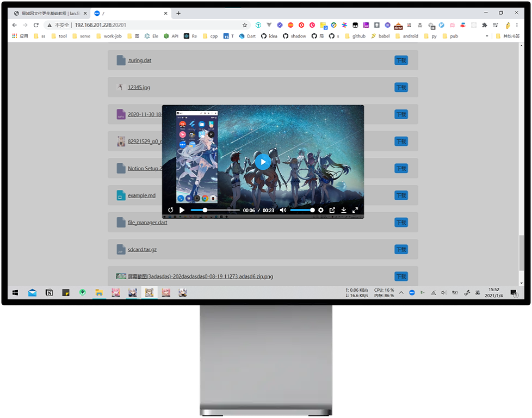
Task: Restart the video with the replay icon
Action: coord(171,210)
